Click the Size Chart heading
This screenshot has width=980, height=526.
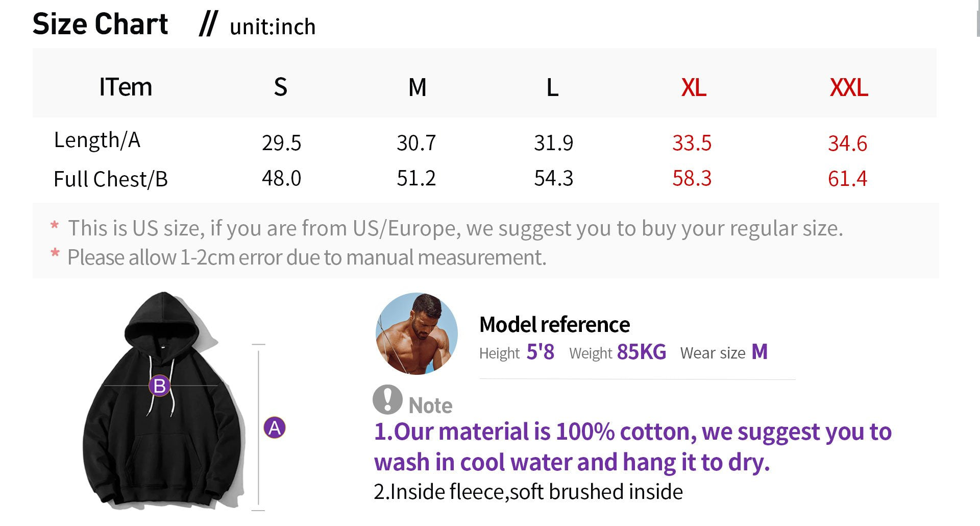pyautogui.click(x=100, y=24)
